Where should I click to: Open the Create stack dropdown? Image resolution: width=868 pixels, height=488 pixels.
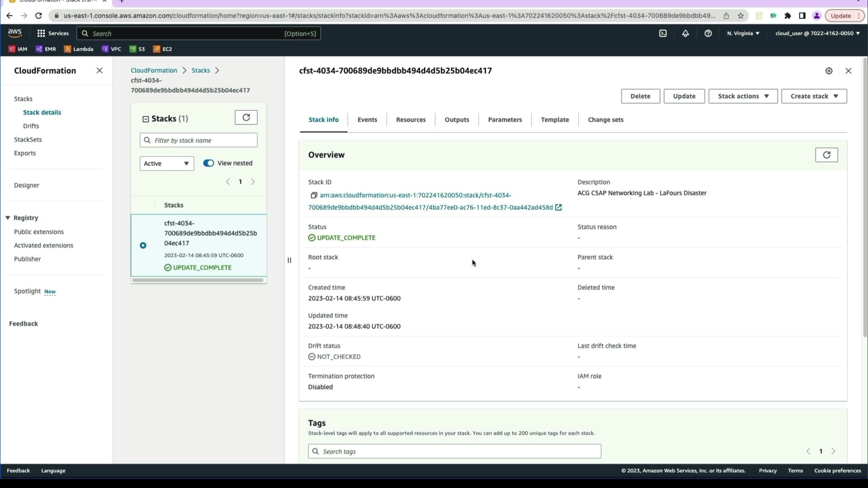(814, 96)
